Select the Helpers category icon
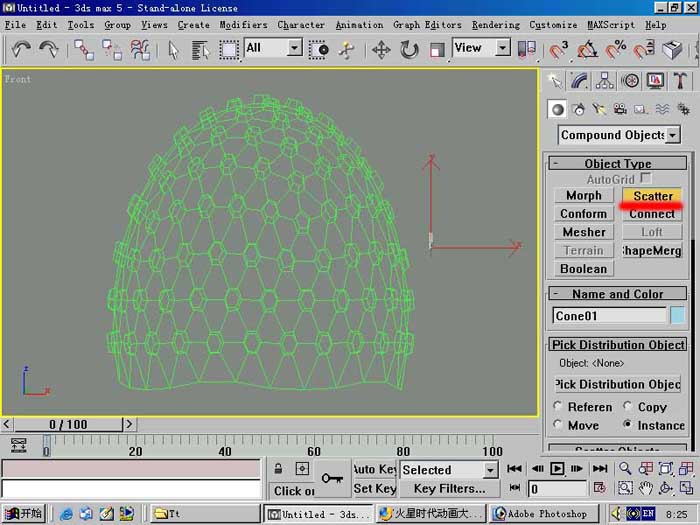This screenshot has width=700, height=525. tap(641, 109)
